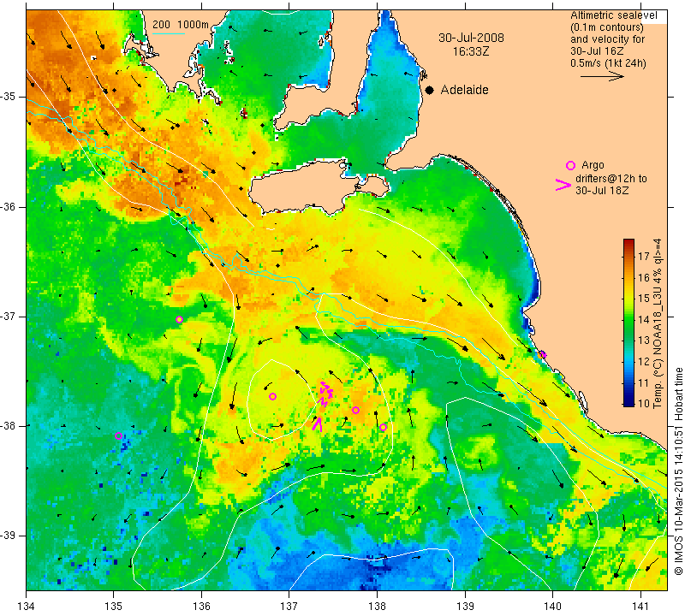
Task: Click the 0.5m/s (1kt 24h) scale text
Action: click(x=608, y=63)
